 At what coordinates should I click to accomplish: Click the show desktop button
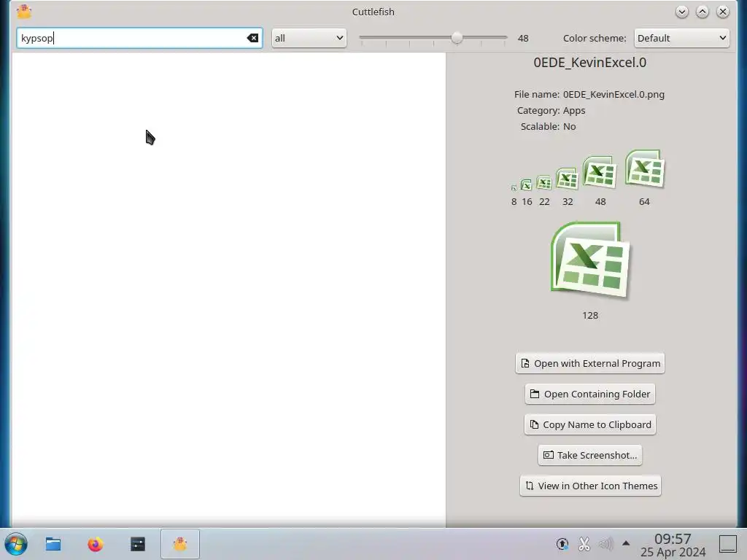[728, 544]
